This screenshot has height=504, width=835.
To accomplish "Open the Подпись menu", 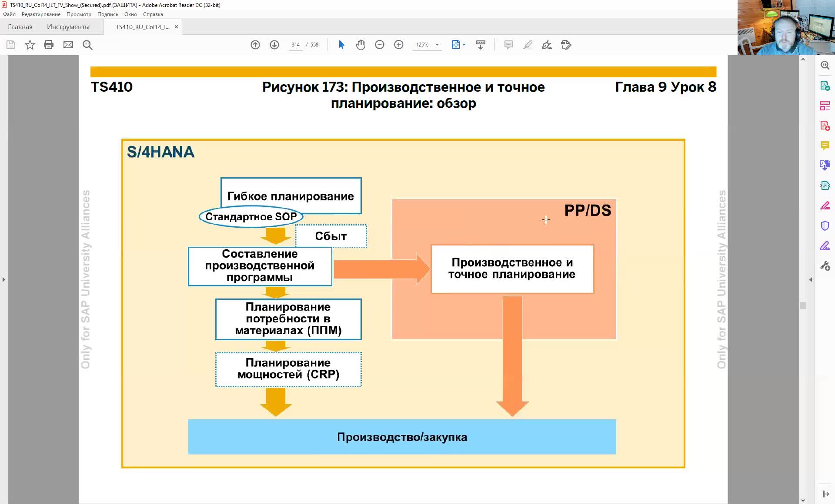I will [107, 14].
